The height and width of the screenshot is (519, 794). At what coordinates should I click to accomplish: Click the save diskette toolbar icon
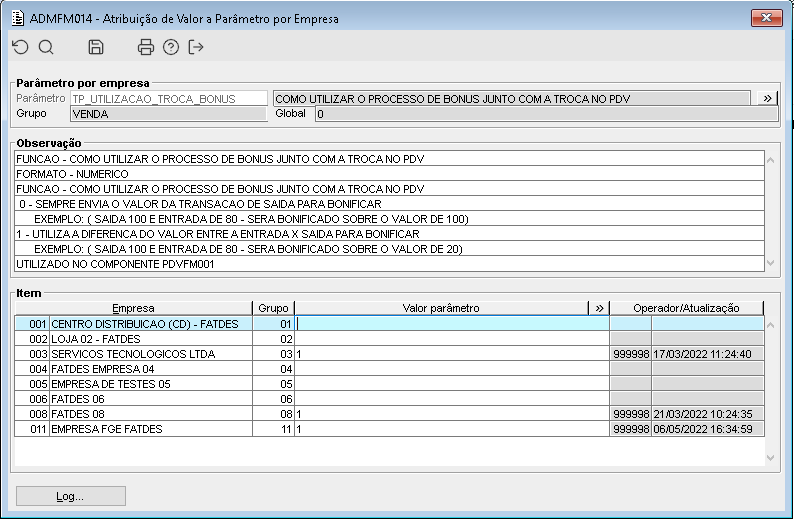click(x=96, y=47)
